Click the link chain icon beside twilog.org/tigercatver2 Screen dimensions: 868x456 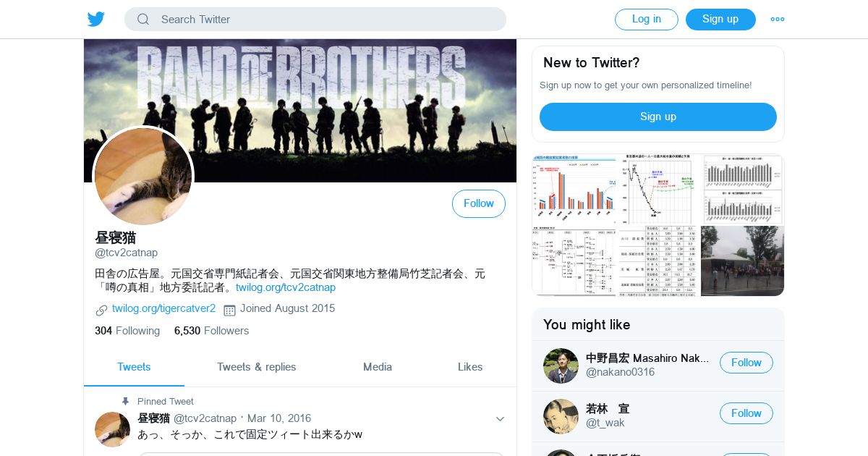click(x=101, y=310)
